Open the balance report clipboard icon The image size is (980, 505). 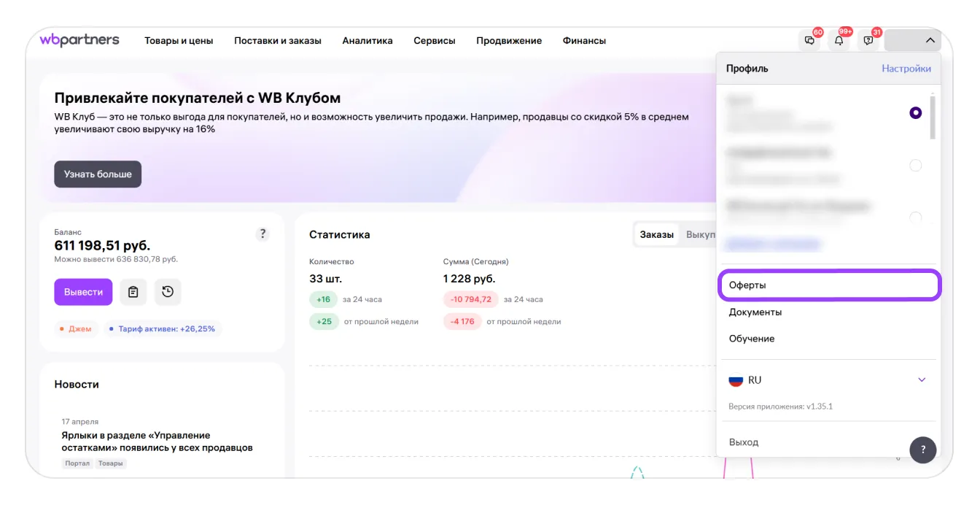(x=133, y=292)
